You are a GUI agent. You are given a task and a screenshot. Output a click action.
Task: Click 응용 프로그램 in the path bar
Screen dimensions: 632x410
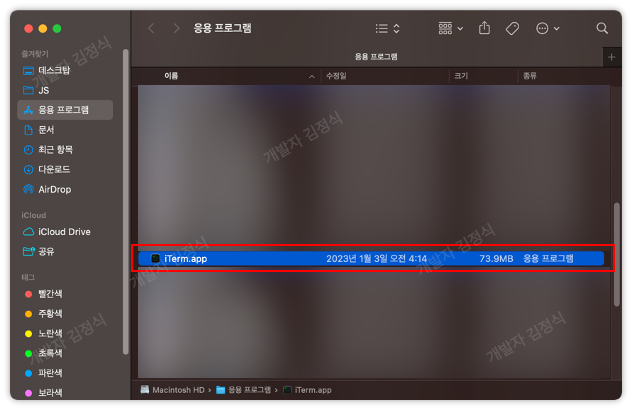(243, 390)
